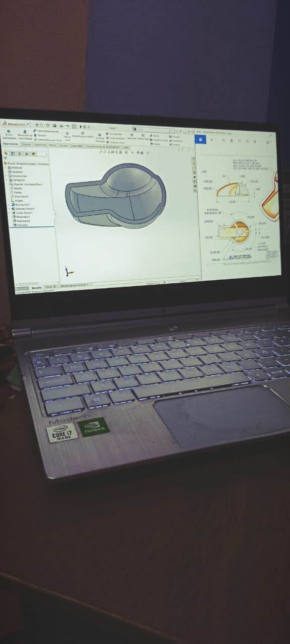Click the zoom icon in Photos toolbar
This screenshot has height=644, width=290.
click(x=224, y=140)
